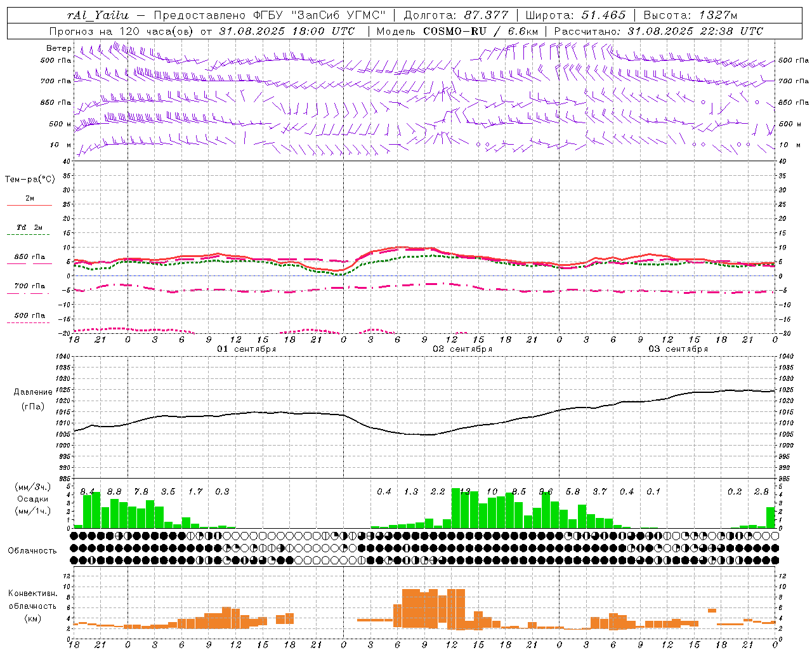This screenshot has width=812, height=650.
Task: Click the Ветер wind panel label
Action: [x=59, y=48]
